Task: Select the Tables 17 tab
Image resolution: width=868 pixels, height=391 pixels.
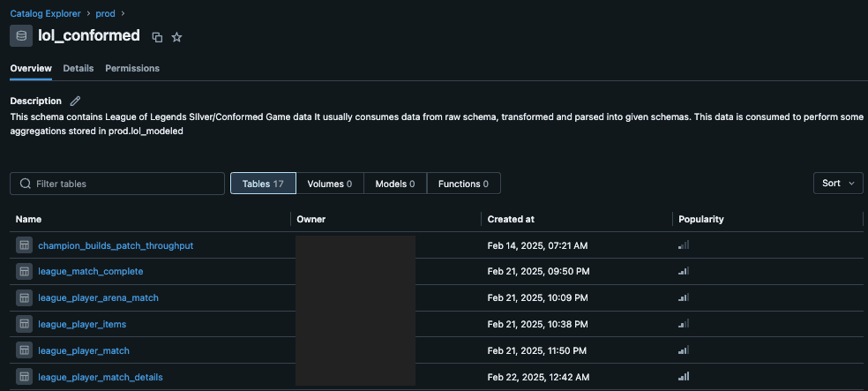Action: [263, 184]
